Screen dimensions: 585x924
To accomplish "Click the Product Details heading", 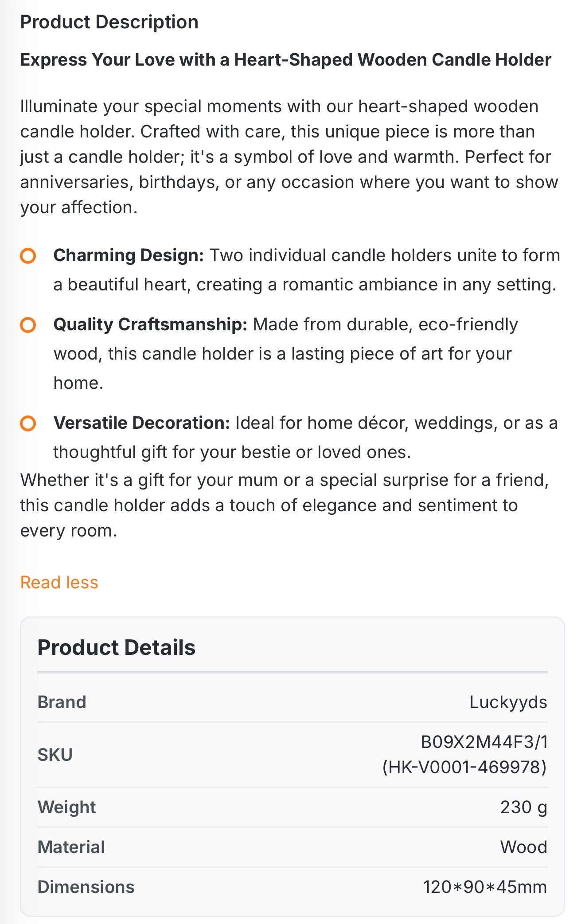I will [116, 647].
